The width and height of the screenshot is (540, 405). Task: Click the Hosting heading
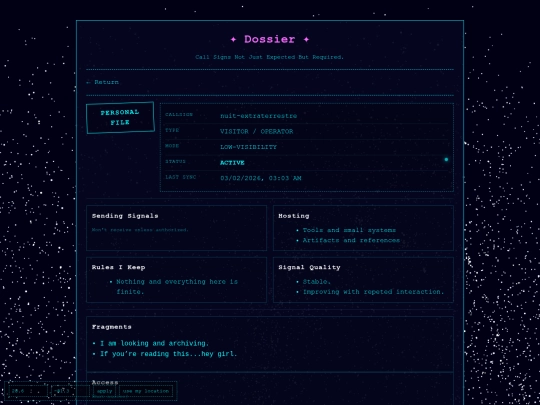pyautogui.click(x=294, y=216)
